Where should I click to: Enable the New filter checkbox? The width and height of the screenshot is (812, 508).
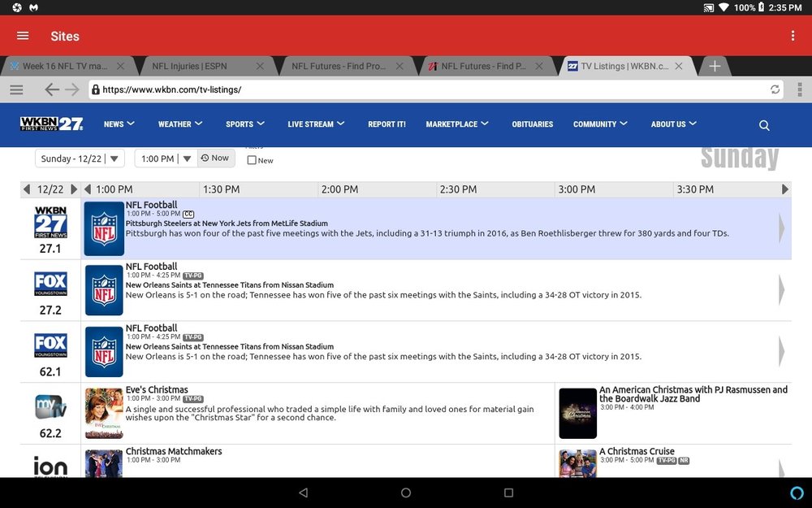(x=252, y=160)
